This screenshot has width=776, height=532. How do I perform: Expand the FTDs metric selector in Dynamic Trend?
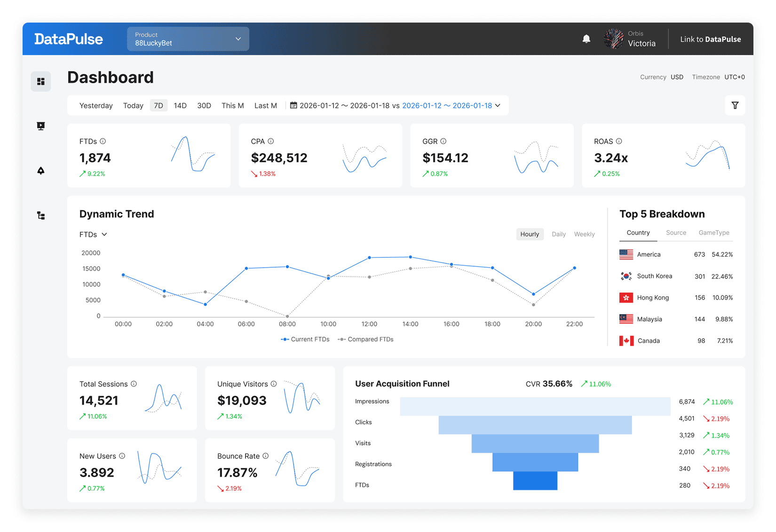(x=93, y=234)
